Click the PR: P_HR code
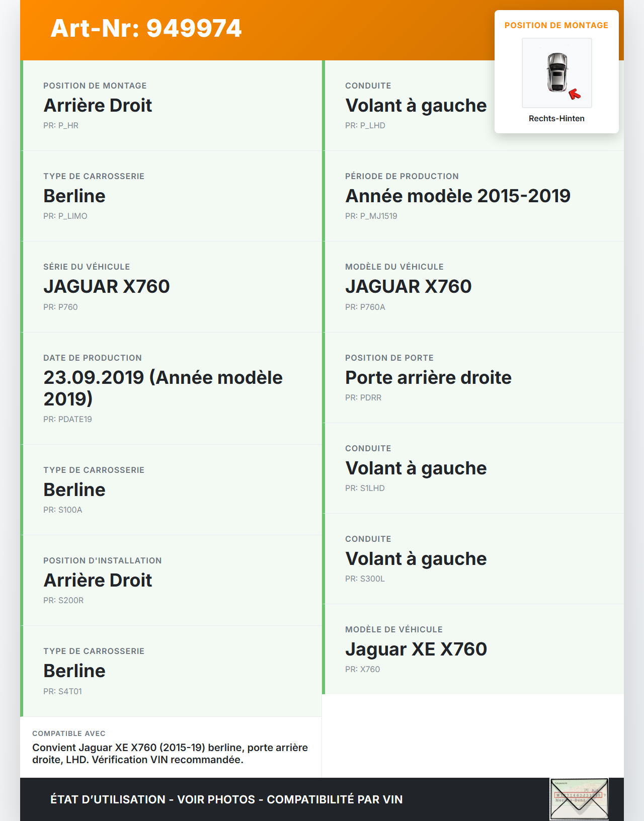Viewport: 644px width, 821px height. tap(61, 126)
